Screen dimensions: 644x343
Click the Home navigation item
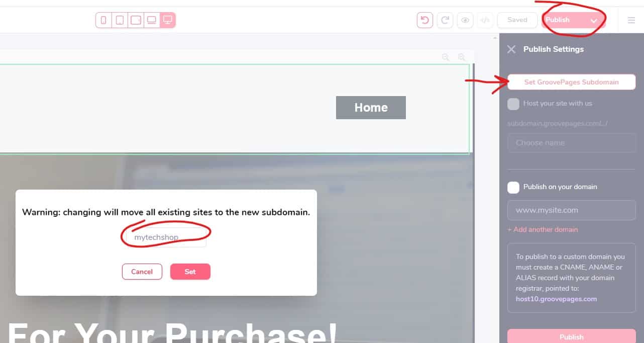click(x=371, y=108)
